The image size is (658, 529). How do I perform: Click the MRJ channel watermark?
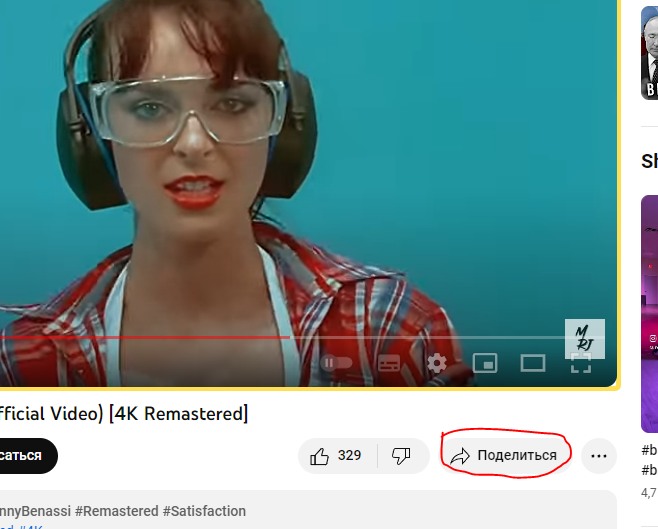pyautogui.click(x=585, y=339)
